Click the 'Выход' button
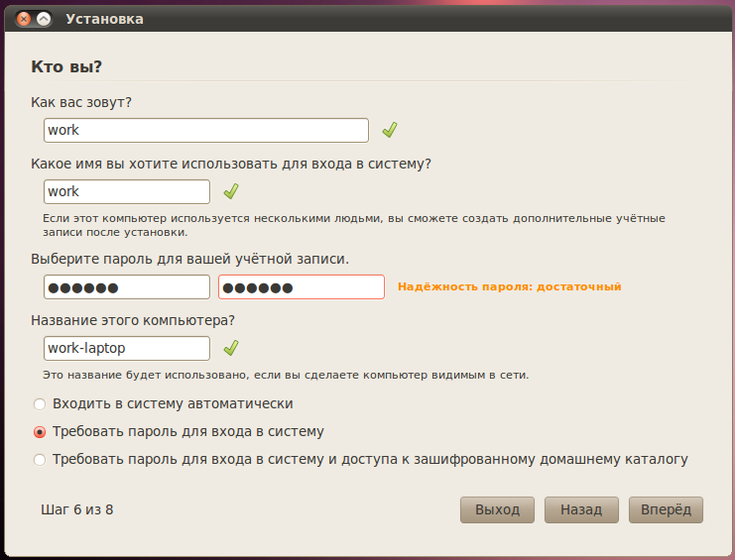The image size is (735, 560). [x=497, y=509]
